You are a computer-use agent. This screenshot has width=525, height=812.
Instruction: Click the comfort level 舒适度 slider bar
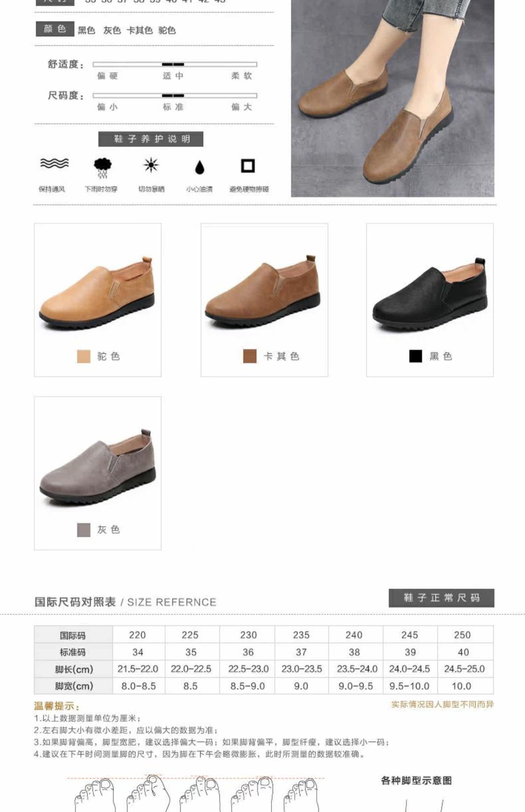(175, 64)
